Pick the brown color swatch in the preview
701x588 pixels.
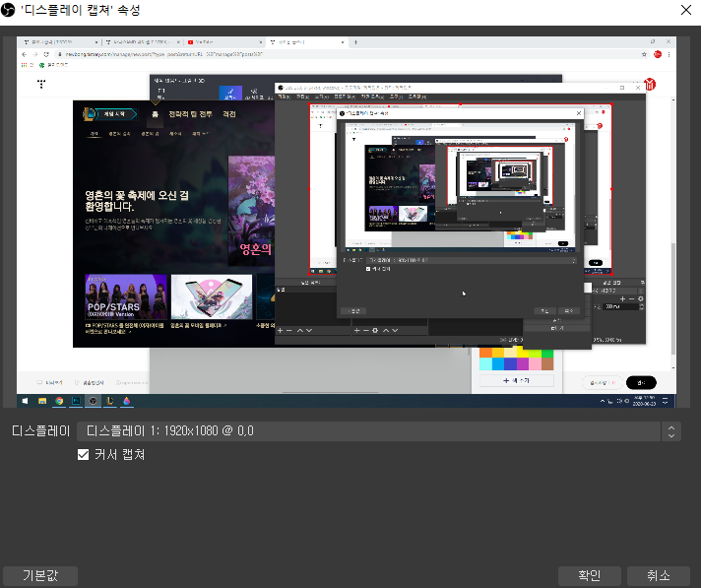[547, 364]
